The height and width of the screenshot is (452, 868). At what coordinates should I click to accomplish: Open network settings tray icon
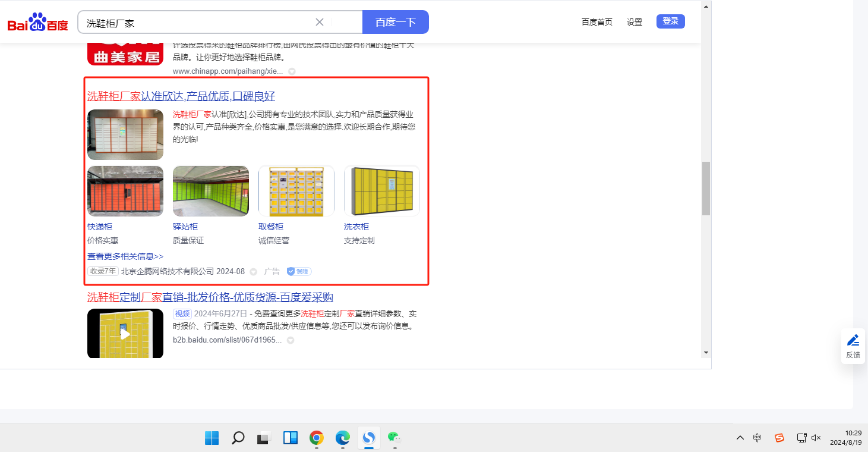[x=801, y=438]
